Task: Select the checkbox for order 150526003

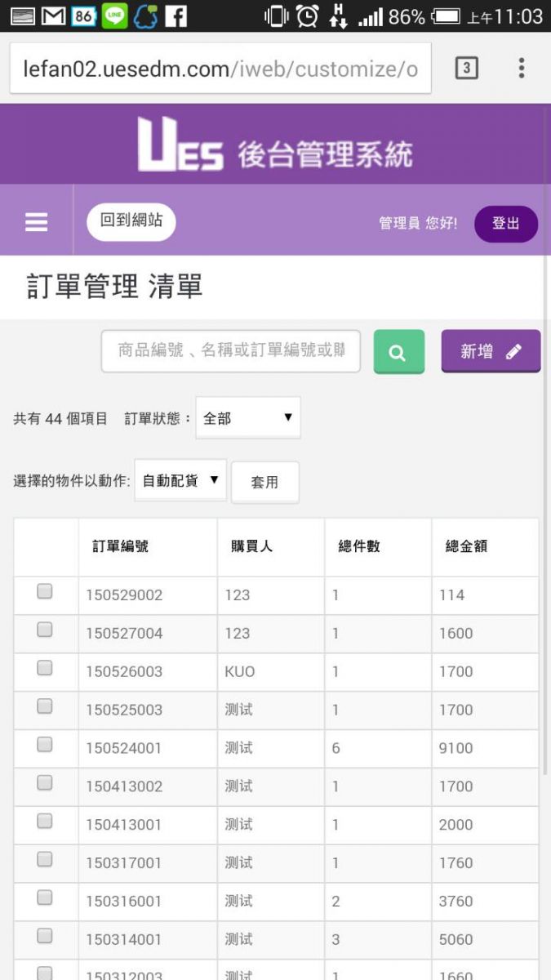Action: 45,668
